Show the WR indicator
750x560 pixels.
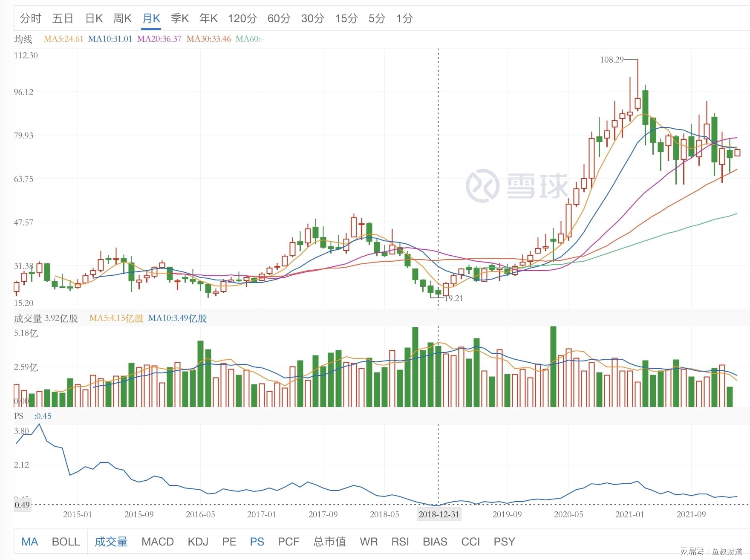click(x=369, y=542)
